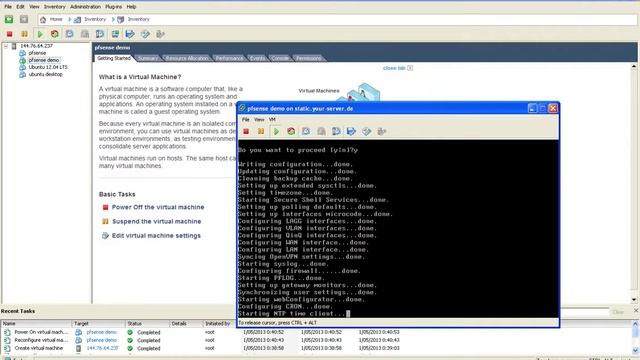Open the Plug-ins menu

coord(113,7)
